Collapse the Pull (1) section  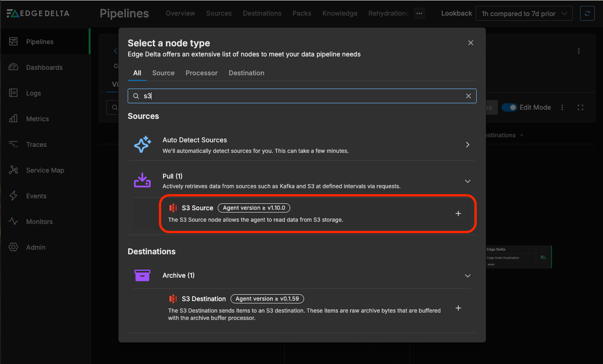468,181
